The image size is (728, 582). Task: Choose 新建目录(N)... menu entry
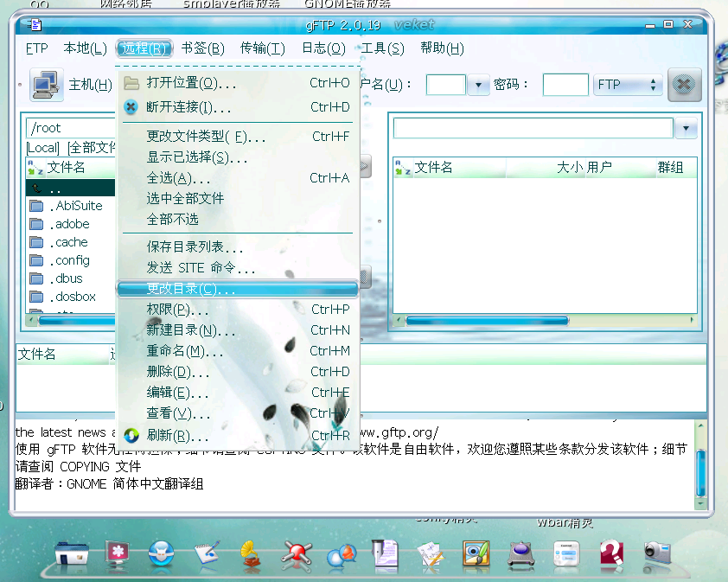[x=237, y=330]
